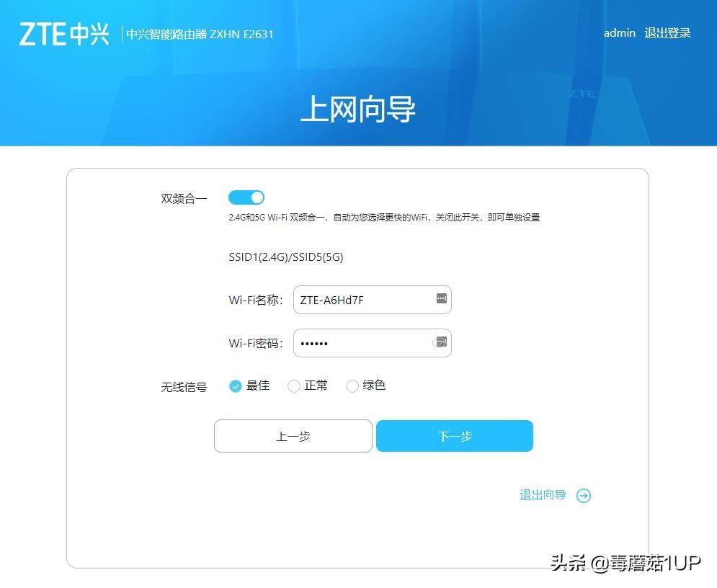This screenshot has height=588, width=717.
Task: Click the 双频合一 label
Action: coord(184,198)
